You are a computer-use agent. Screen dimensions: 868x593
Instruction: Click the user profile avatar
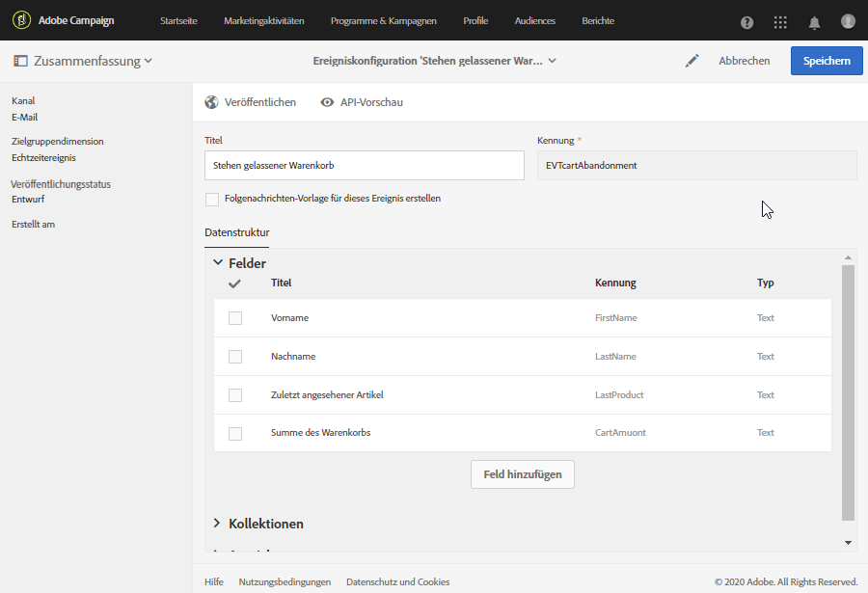click(848, 21)
